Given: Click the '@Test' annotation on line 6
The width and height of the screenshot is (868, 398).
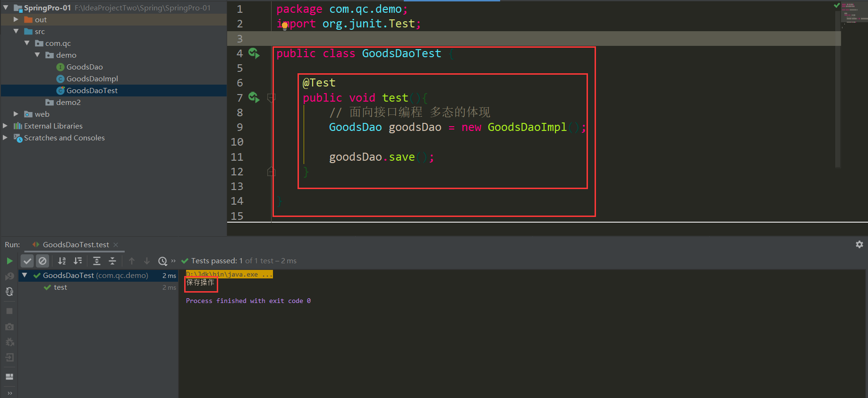Looking at the screenshot, I should (x=319, y=83).
